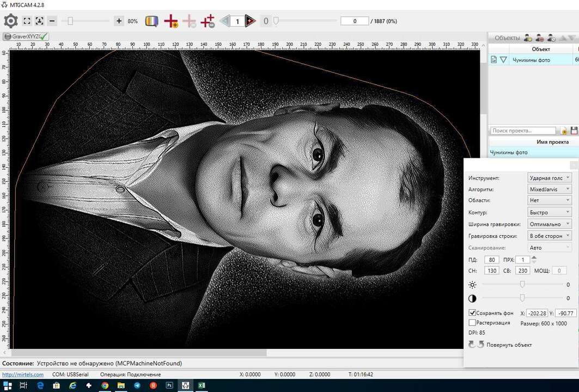Enable the Растеризация checkbox
Screen dimensions: 579x392
472,323
